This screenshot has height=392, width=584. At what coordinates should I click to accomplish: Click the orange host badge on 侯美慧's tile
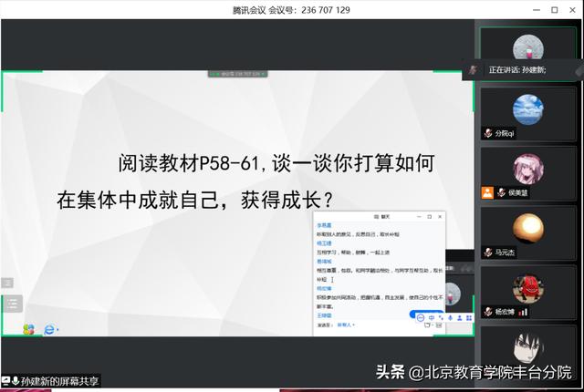tap(487, 192)
